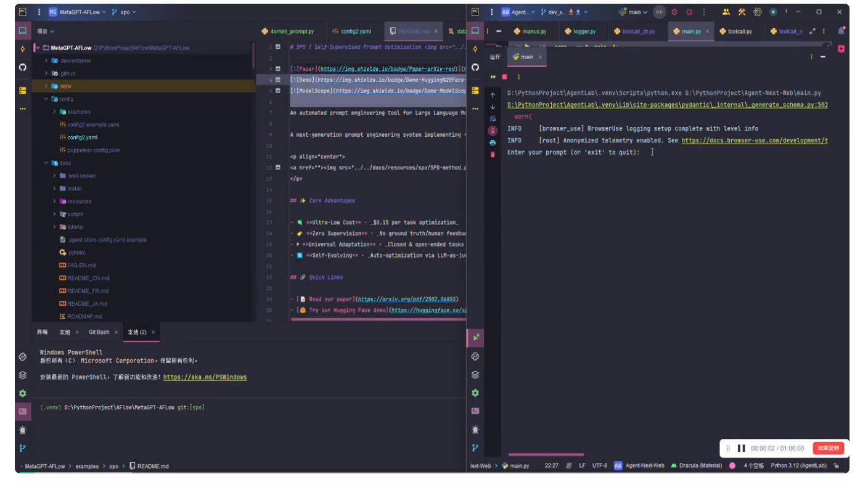Open Run tool window icon in Agent-Next-Web sidebar
This screenshot has width=868, height=498.
pyautogui.click(x=475, y=338)
